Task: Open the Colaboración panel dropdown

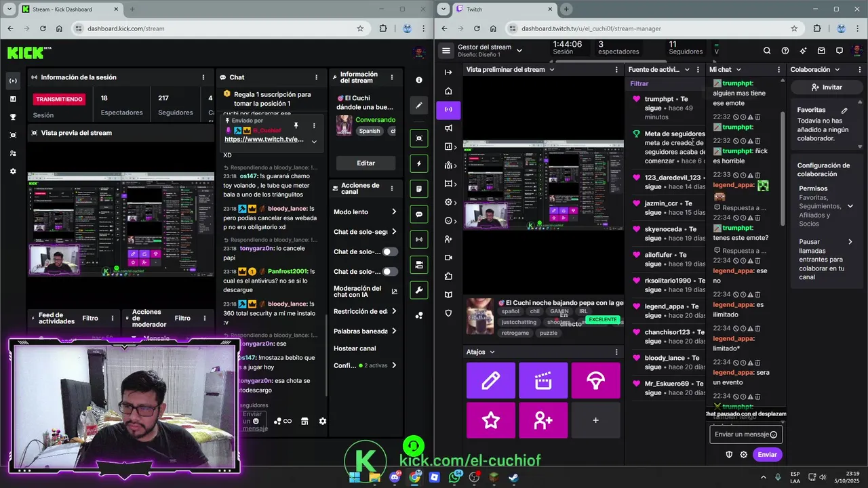Action: pos(837,69)
